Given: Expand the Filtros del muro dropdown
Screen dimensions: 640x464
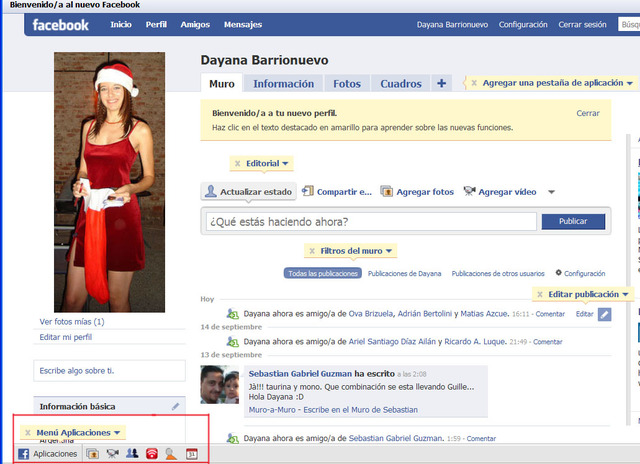Looking at the screenshot, I should [389, 251].
